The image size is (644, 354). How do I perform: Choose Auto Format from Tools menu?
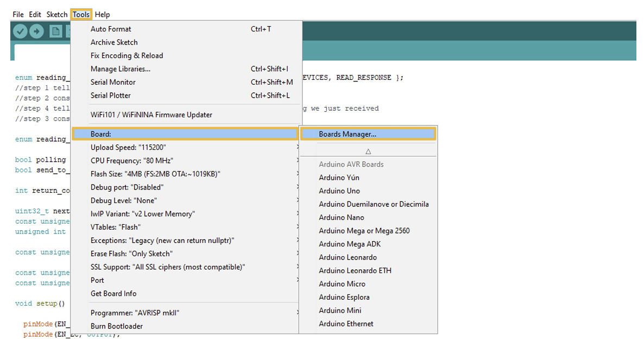(x=186, y=29)
